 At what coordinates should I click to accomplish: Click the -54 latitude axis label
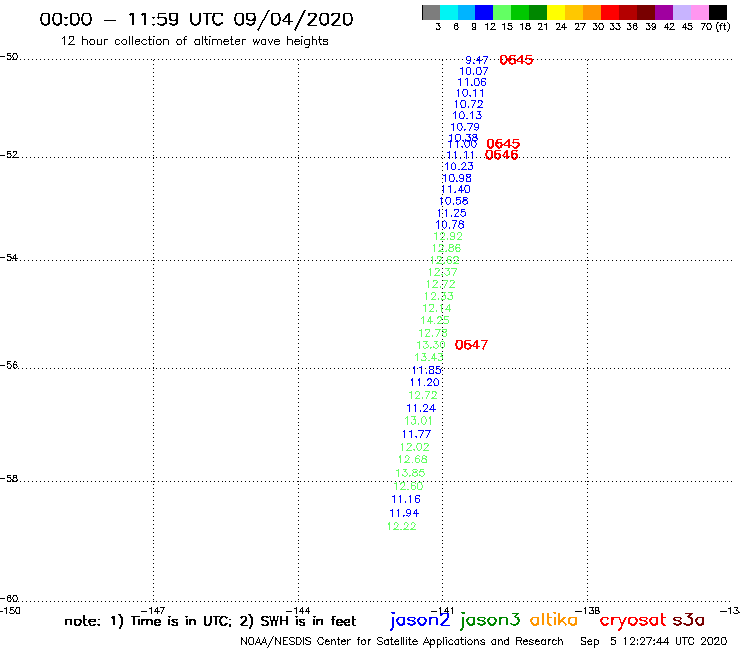9,258
